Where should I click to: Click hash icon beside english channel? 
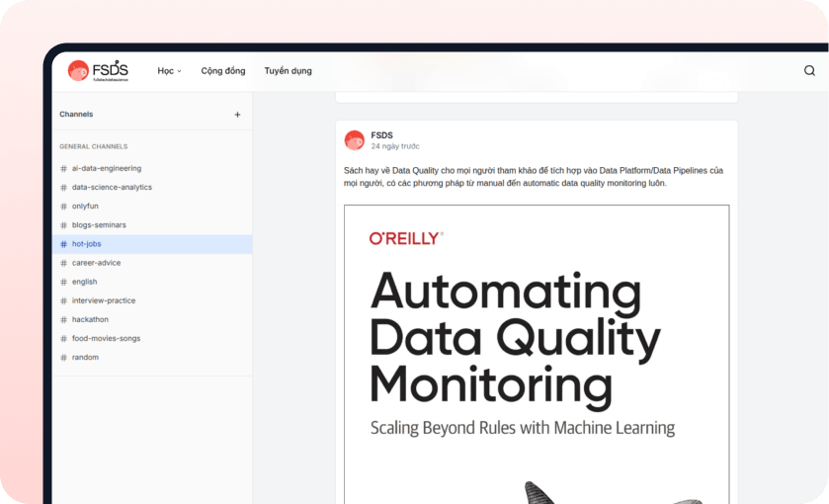(x=64, y=283)
